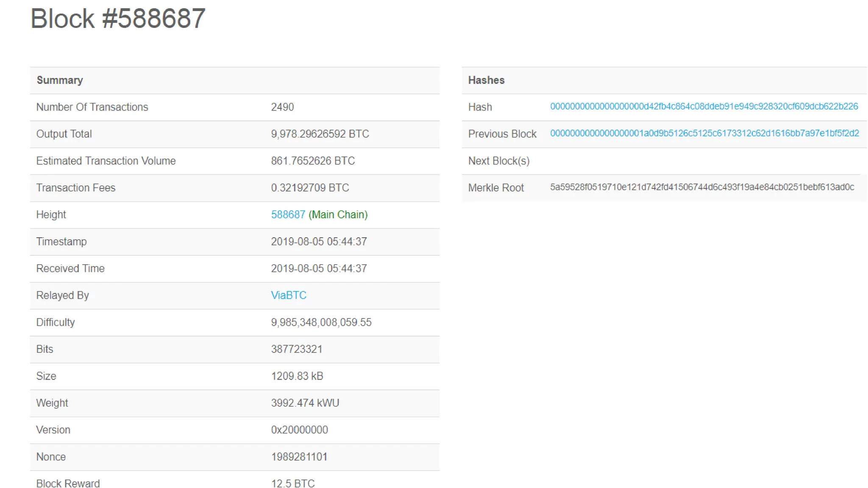Click the Block #588687 page heading
The height and width of the screenshot is (488, 868).
[x=118, y=19]
